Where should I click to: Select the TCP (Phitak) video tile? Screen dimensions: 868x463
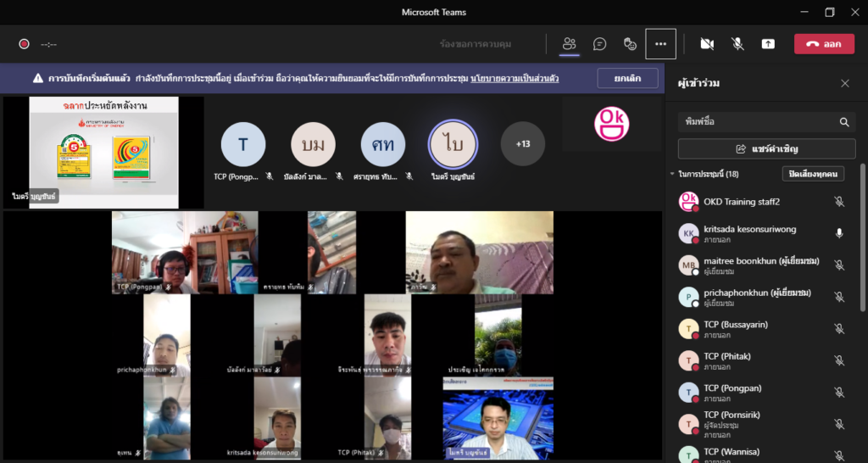point(387,418)
